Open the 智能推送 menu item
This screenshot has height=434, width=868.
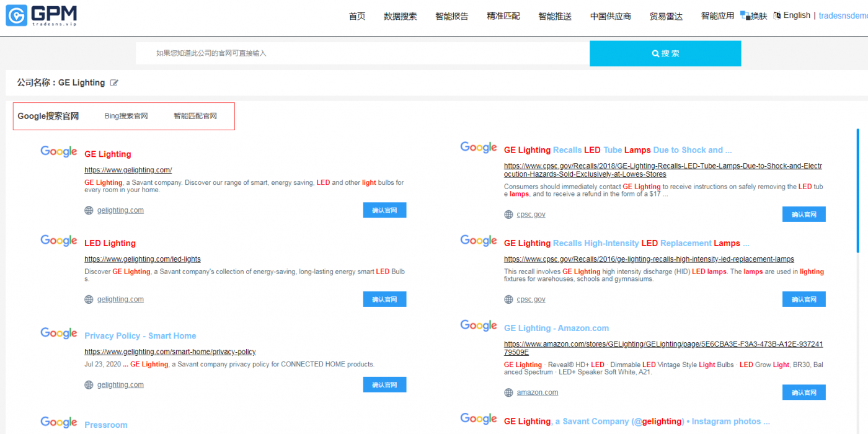555,16
